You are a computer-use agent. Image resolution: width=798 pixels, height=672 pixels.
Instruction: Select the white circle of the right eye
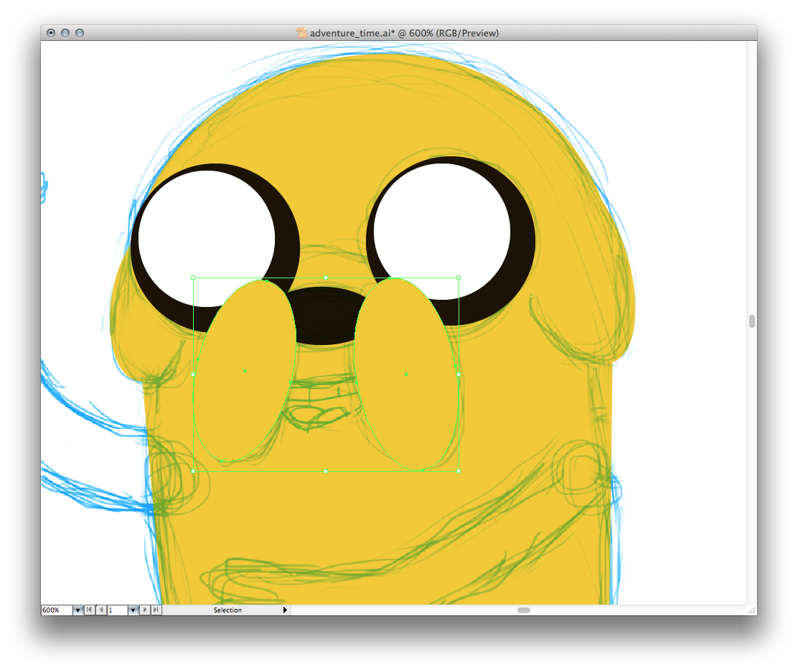click(442, 230)
